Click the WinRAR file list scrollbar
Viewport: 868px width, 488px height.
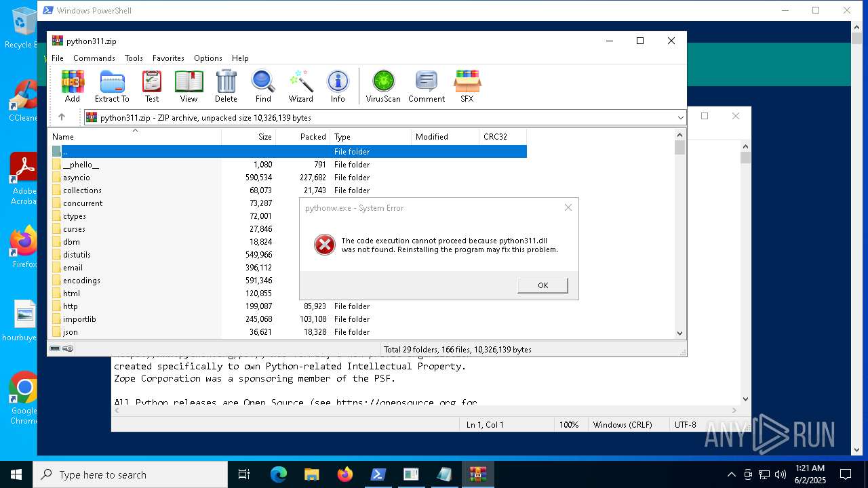click(x=680, y=235)
